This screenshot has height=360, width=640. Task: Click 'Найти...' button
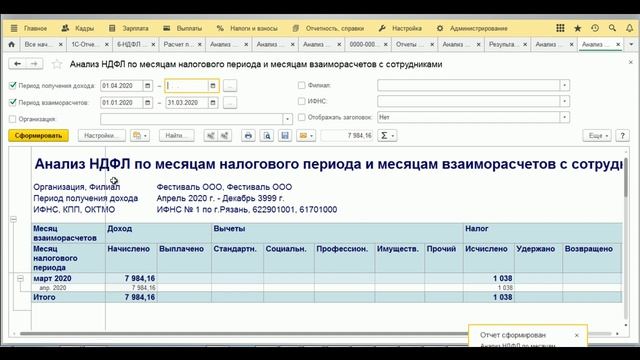click(176, 136)
